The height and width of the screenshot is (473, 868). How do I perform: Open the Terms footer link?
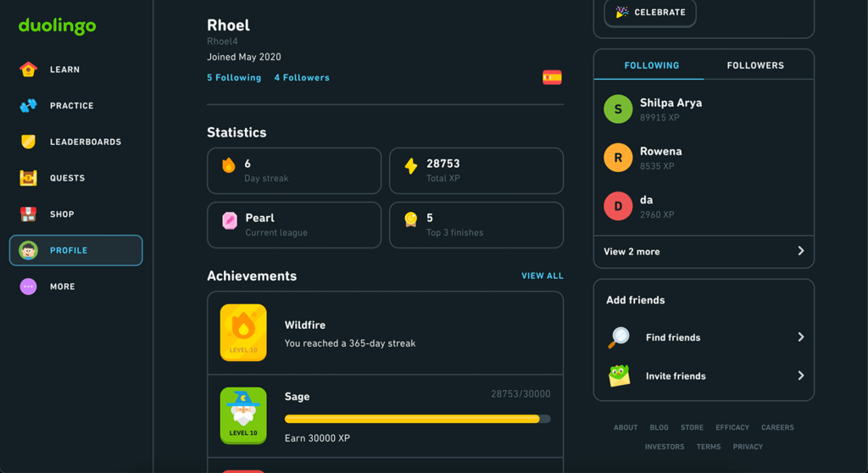pos(709,447)
